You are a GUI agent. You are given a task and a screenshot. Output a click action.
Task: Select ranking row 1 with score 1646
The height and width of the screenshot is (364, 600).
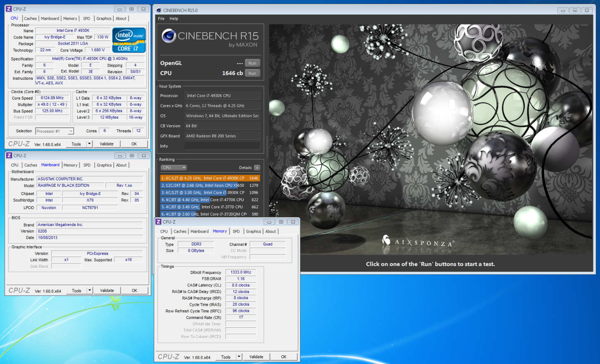click(x=210, y=178)
